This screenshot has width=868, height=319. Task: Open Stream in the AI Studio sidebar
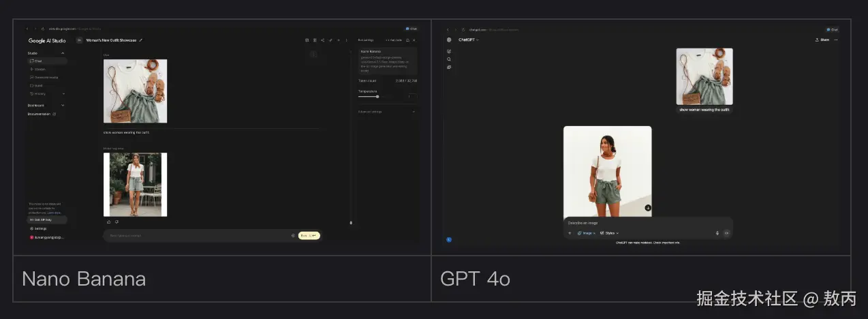tap(40, 69)
